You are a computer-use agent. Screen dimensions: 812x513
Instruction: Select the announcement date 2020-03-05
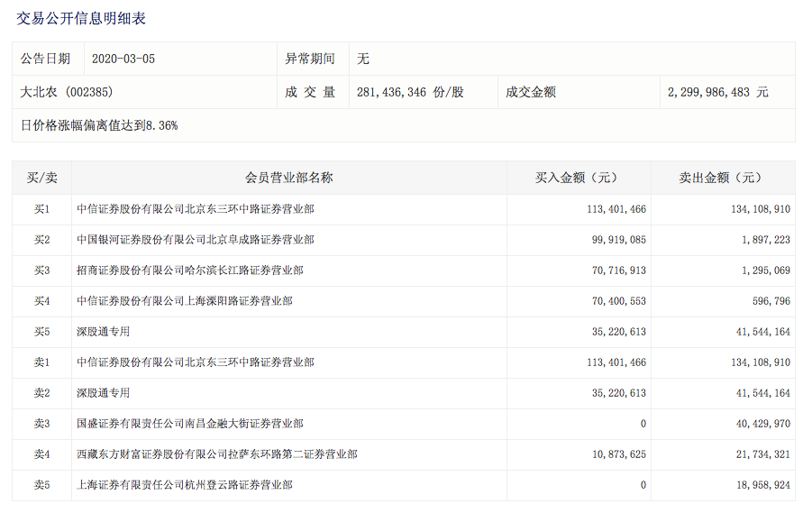pos(123,59)
